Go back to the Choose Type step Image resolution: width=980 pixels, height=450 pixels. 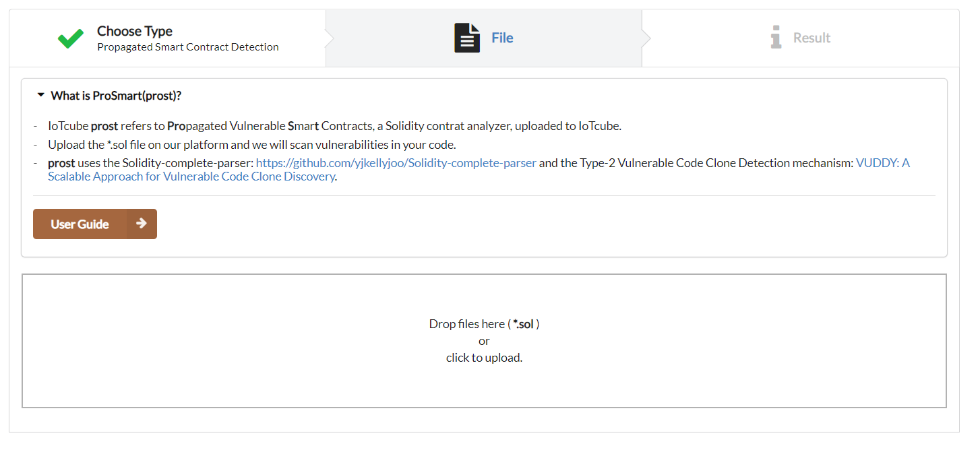135,31
